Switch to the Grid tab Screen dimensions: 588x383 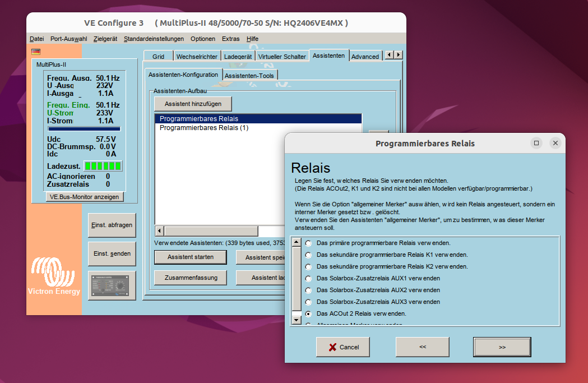click(x=158, y=56)
